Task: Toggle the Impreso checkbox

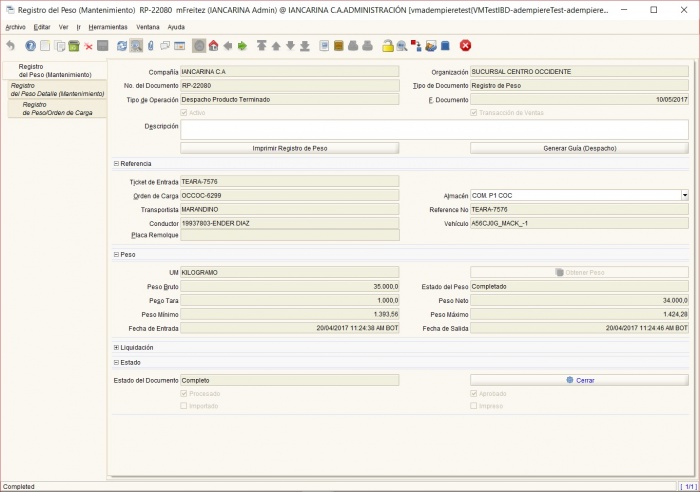Action: [474, 406]
